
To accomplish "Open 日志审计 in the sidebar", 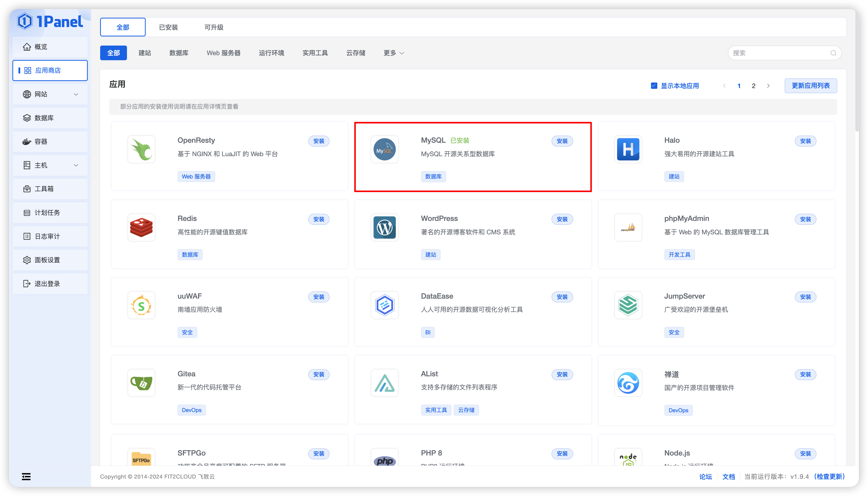I will click(x=50, y=236).
